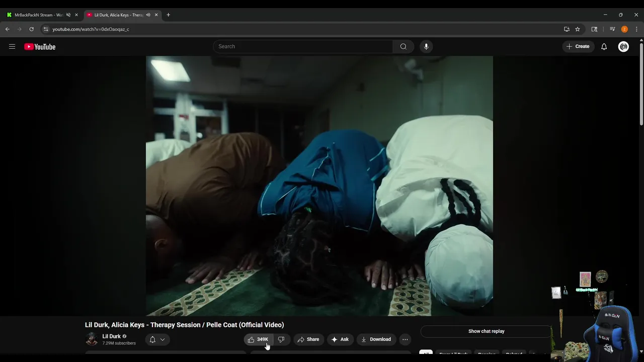Start voice search with the microphone
The width and height of the screenshot is (644, 362).
426,46
